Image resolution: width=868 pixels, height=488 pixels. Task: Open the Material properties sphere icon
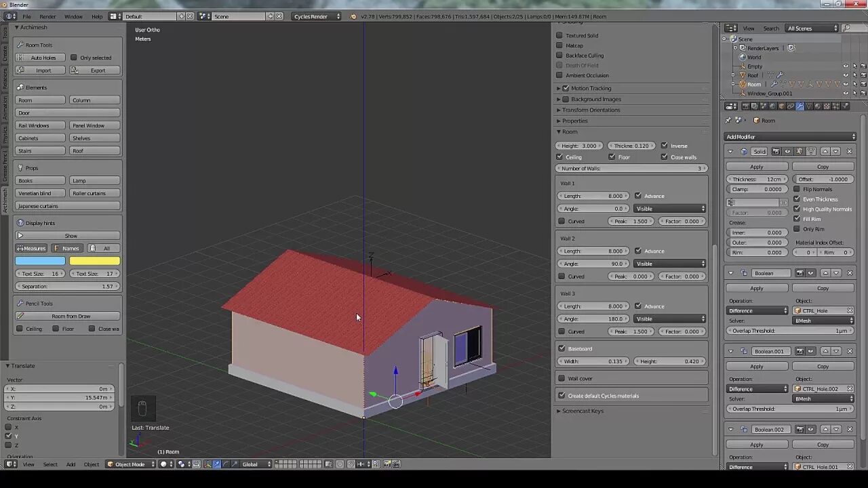tap(818, 106)
